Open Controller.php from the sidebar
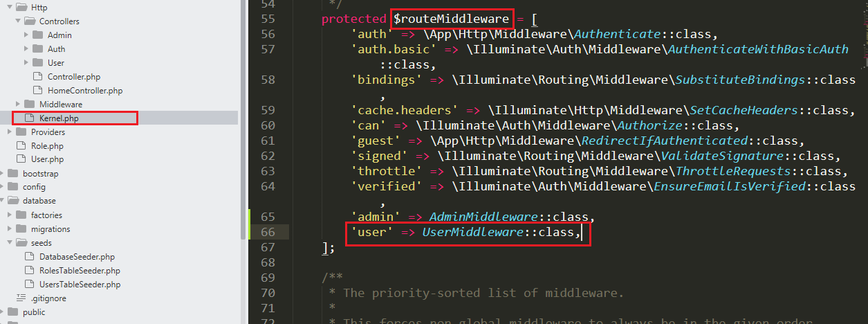The image size is (868, 324). 74,77
